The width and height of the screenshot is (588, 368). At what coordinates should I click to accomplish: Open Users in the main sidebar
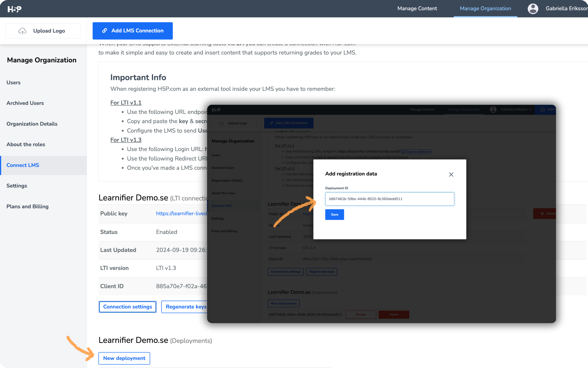[13, 83]
